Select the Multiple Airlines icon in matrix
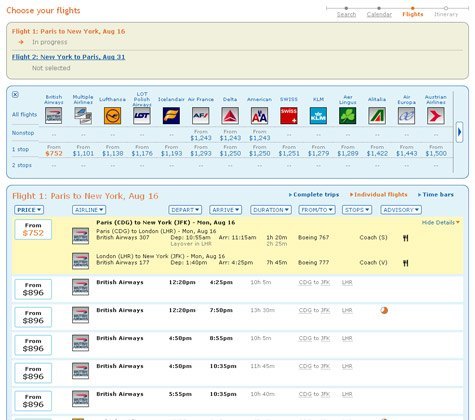 (x=83, y=116)
